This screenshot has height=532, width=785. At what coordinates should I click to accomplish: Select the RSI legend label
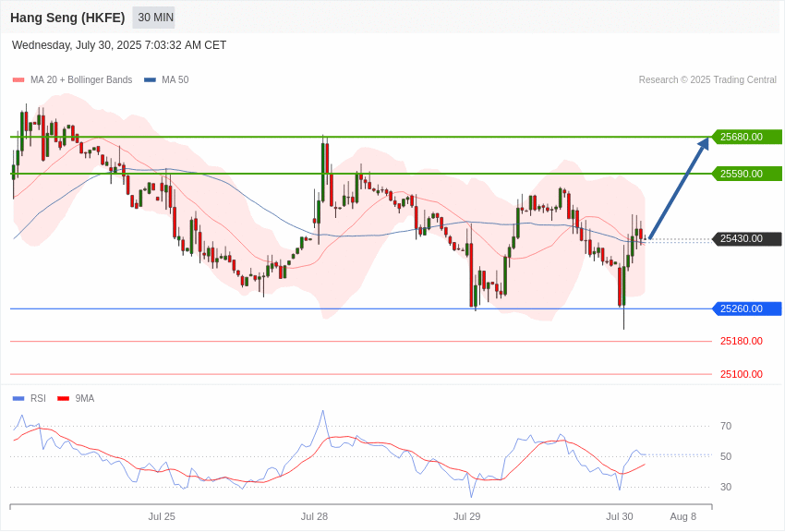[x=38, y=398]
